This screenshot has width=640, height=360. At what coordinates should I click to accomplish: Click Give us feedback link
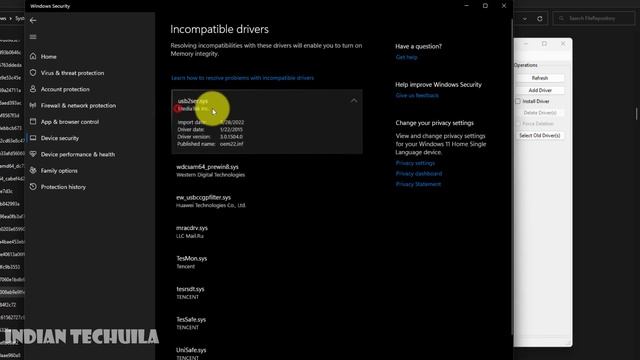tap(417, 95)
